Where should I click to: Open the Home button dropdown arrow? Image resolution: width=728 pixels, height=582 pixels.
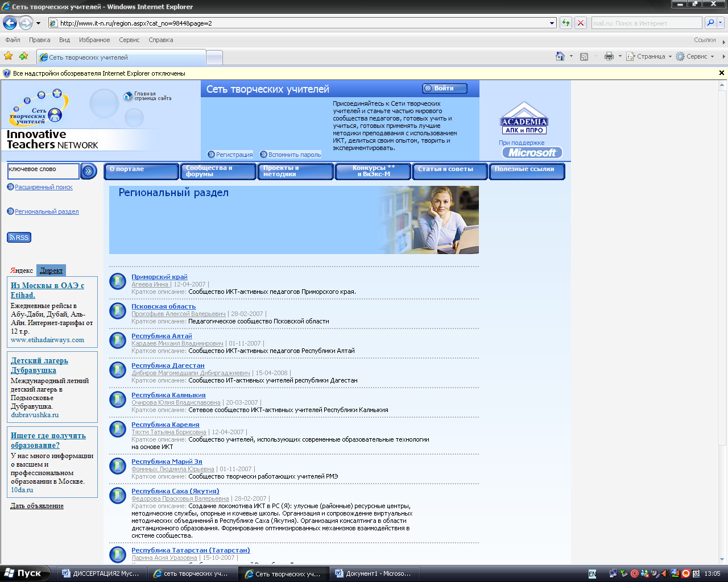[x=571, y=56]
